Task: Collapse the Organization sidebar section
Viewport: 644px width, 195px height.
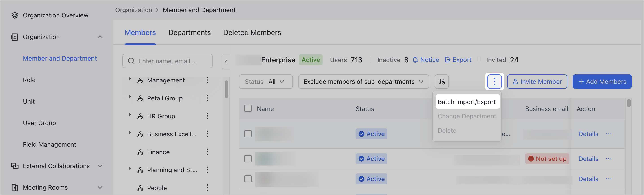Action: click(x=100, y=37)
